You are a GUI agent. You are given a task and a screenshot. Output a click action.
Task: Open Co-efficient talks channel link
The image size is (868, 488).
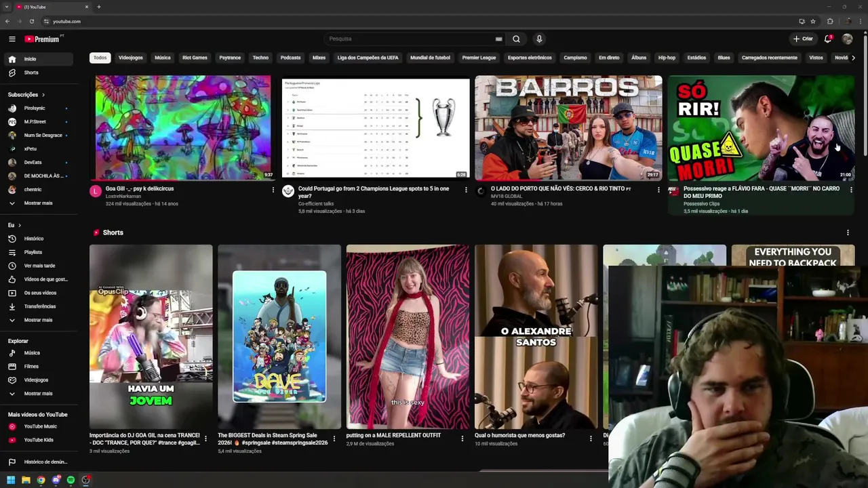316,203
